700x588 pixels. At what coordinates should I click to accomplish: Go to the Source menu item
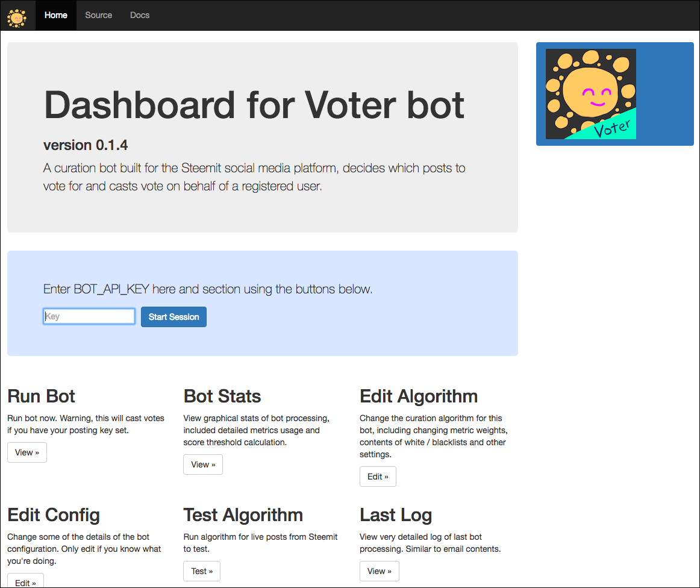[98, 15]
